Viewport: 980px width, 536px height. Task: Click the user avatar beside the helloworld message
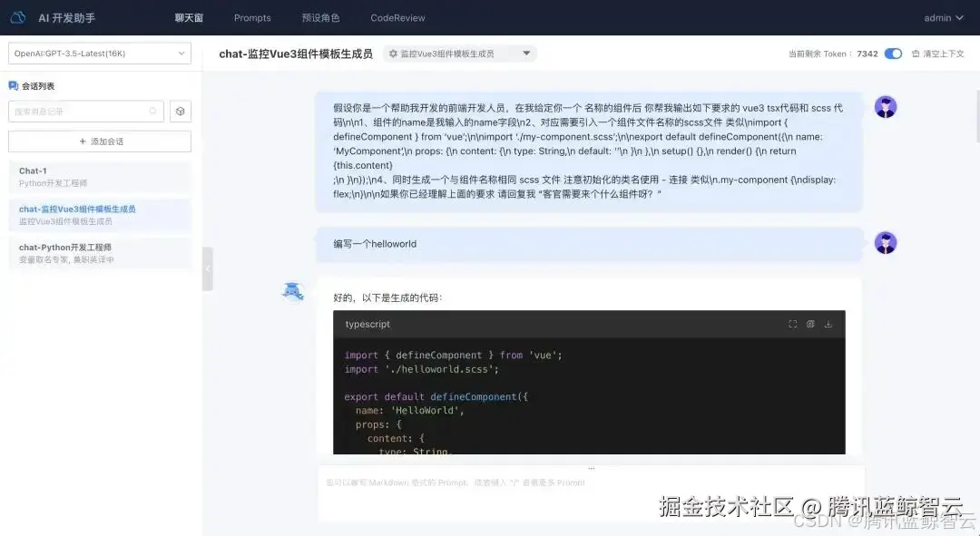coord(885,242)
